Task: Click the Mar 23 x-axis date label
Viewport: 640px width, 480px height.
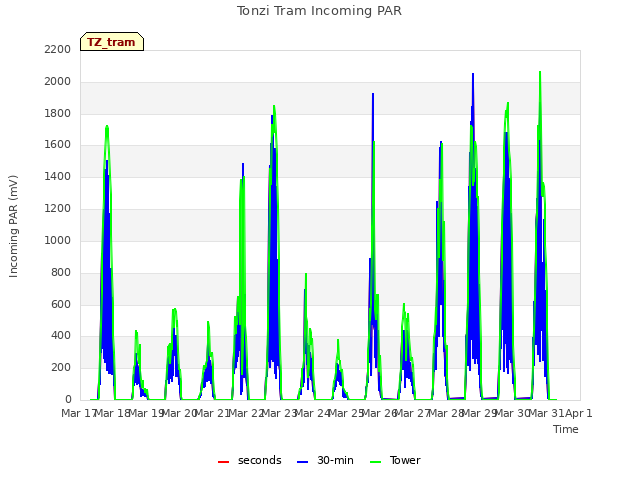Action: [x=280, y=413]
